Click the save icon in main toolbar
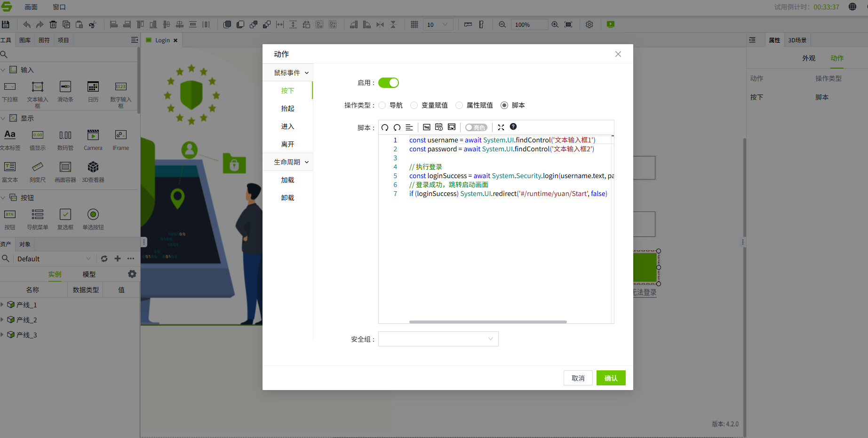This screenshot has height=438, width=868. click(x=6, y=24)
